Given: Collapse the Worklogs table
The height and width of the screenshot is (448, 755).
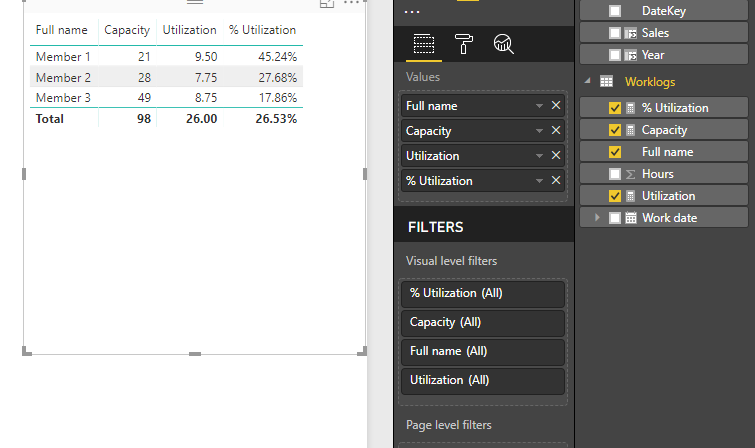Looking at the screenshot, I should pyautogui.click(x=587, y=81).
